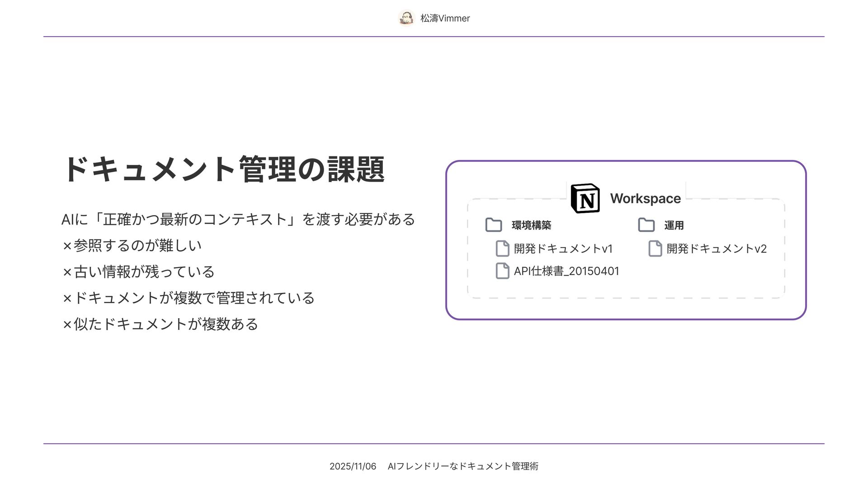
Task: Click the 環境構築 folder icon
Action: 493,225
